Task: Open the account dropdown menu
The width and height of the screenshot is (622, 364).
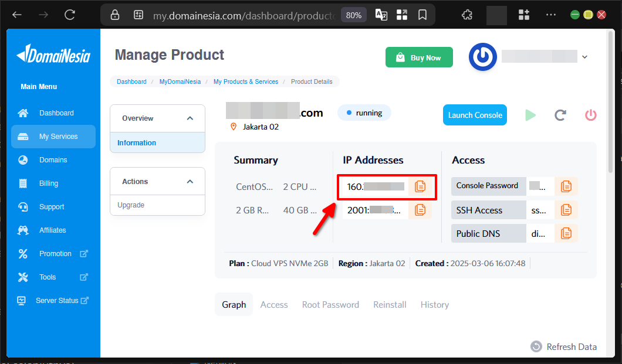Action: tap(584, 56)
